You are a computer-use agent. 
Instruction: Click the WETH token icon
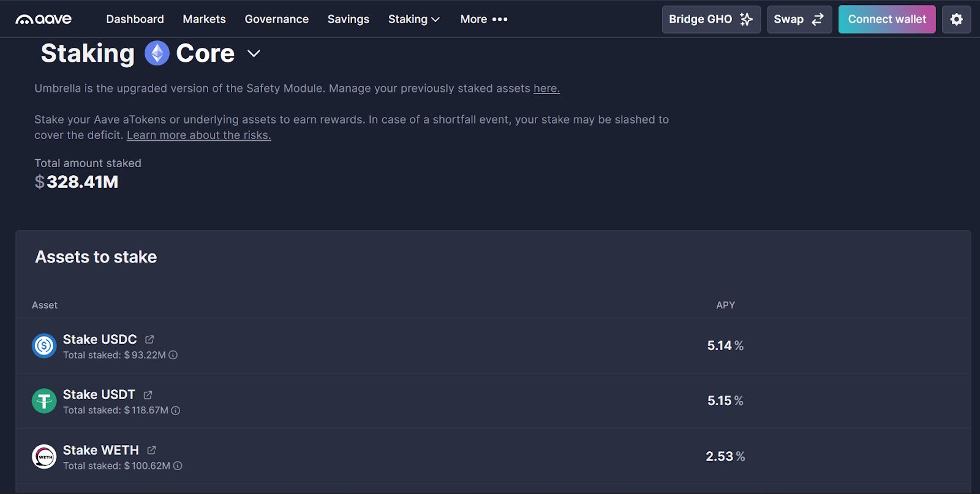pos(44,457)
